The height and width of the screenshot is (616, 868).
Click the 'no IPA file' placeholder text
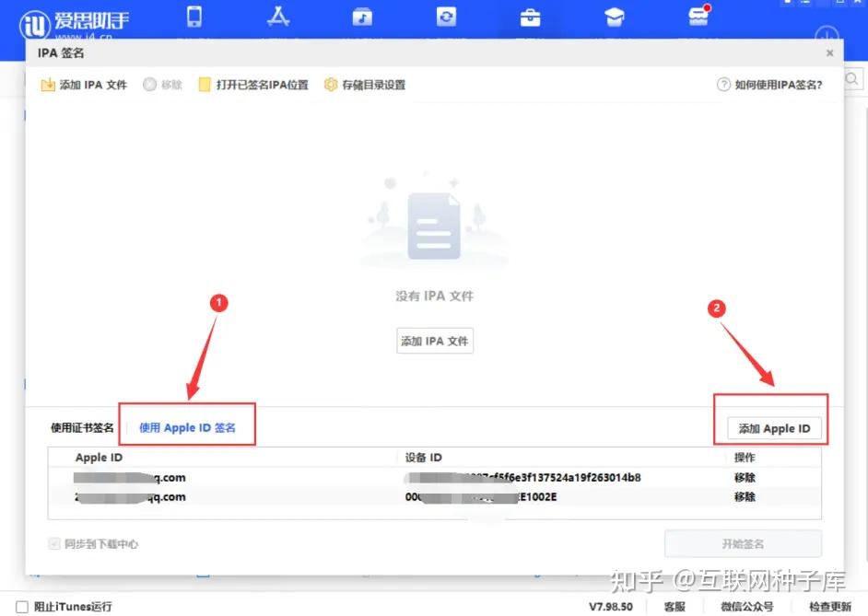(435, 296)
